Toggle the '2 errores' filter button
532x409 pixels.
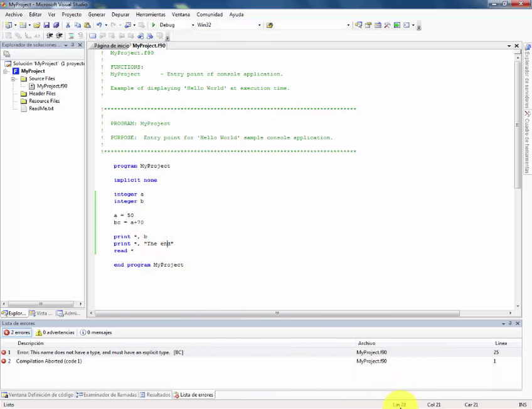point(17,332)
